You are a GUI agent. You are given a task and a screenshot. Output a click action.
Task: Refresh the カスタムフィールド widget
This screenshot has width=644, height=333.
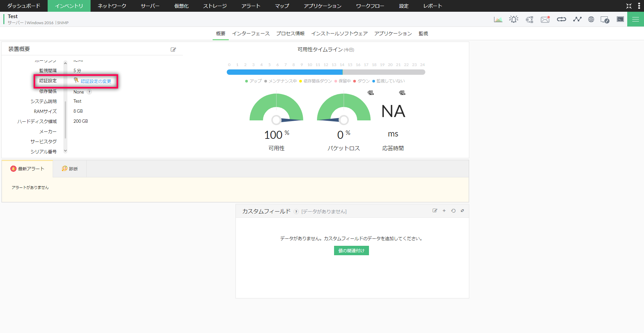[453, 211]
